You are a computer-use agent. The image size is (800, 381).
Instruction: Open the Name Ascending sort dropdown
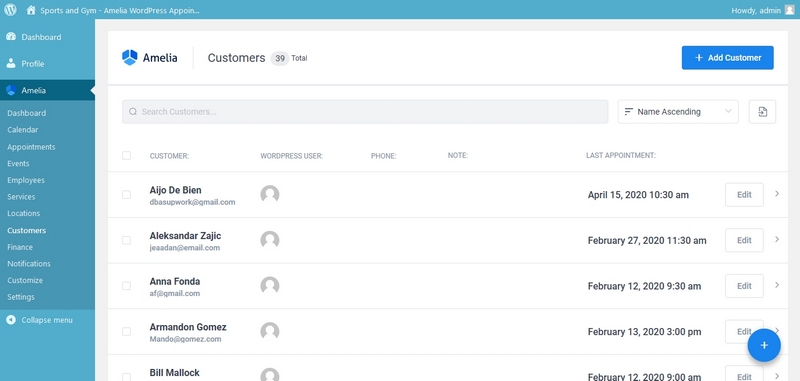678,112
